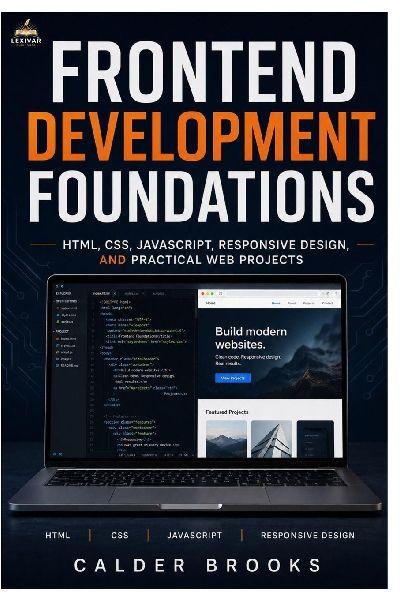Collapse the PROJECT folder in explorer
The image size is (400, 600).
pos(62,331)
